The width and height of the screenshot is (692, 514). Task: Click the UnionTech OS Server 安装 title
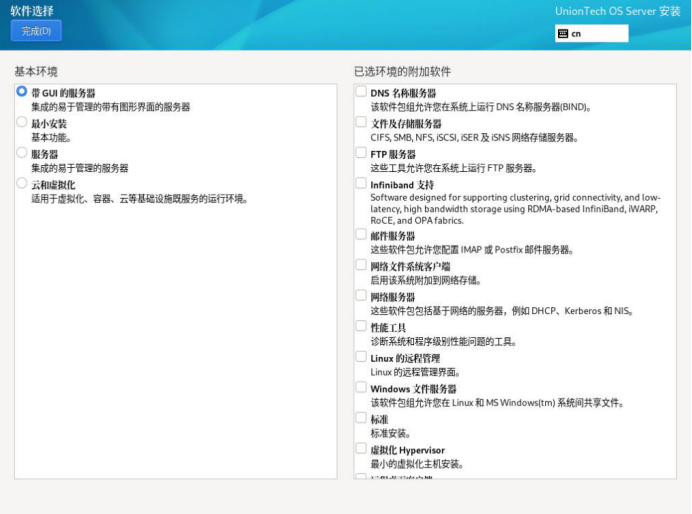(618, 11)
